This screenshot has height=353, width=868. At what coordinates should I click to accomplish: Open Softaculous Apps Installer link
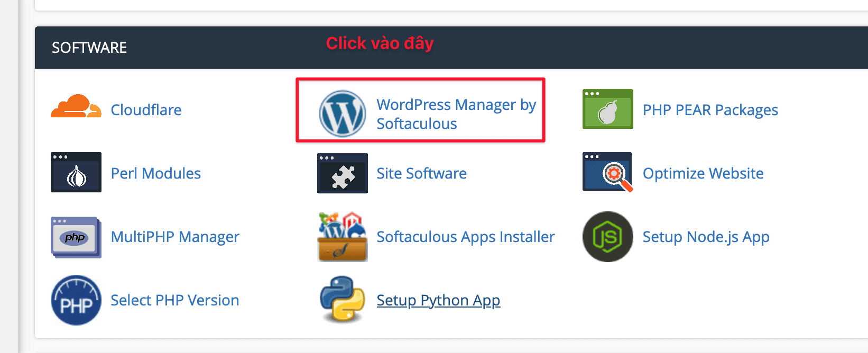coord(465,237)
